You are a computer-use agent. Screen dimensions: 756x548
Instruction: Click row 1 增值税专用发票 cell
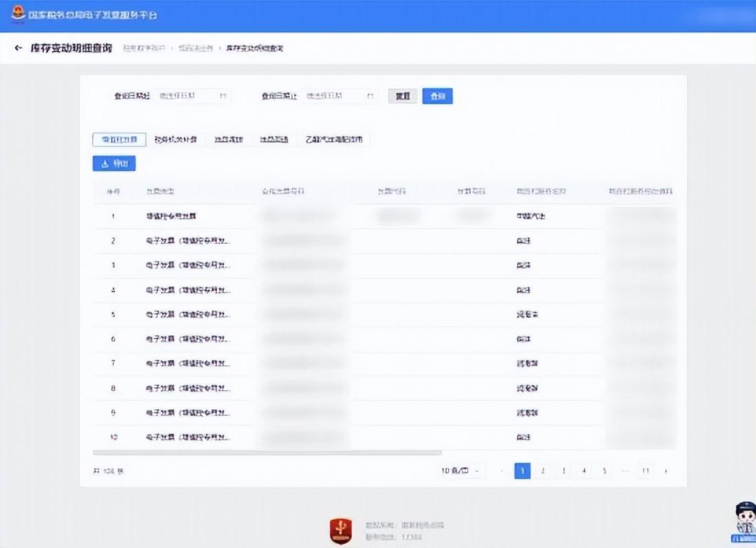(171, 216)
